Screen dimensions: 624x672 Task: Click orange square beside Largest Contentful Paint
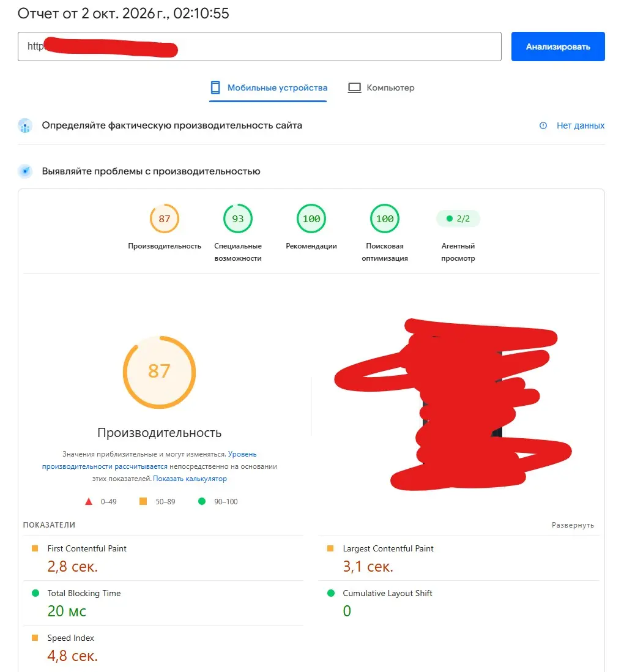pyautogui.click(x=330, y=548)
